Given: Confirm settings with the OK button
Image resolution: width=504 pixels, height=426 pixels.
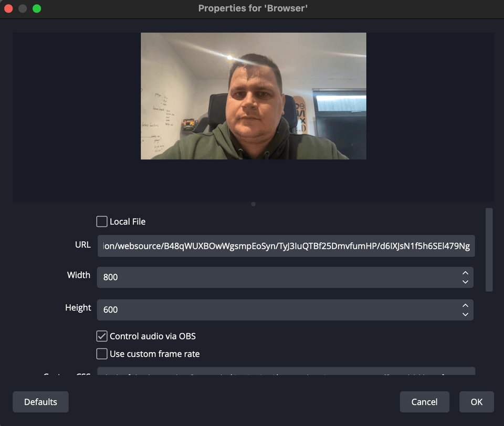Looking at the screenshot, I should tap(476, 402).
